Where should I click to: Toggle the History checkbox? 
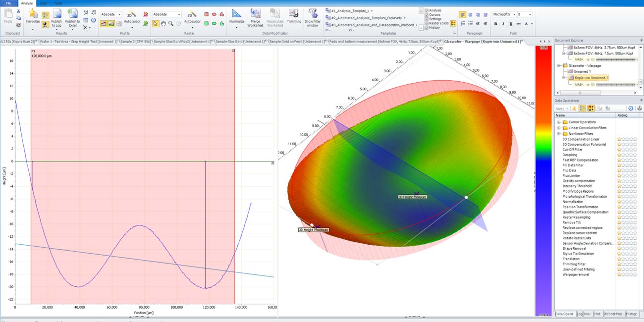(x=427, y=28)
